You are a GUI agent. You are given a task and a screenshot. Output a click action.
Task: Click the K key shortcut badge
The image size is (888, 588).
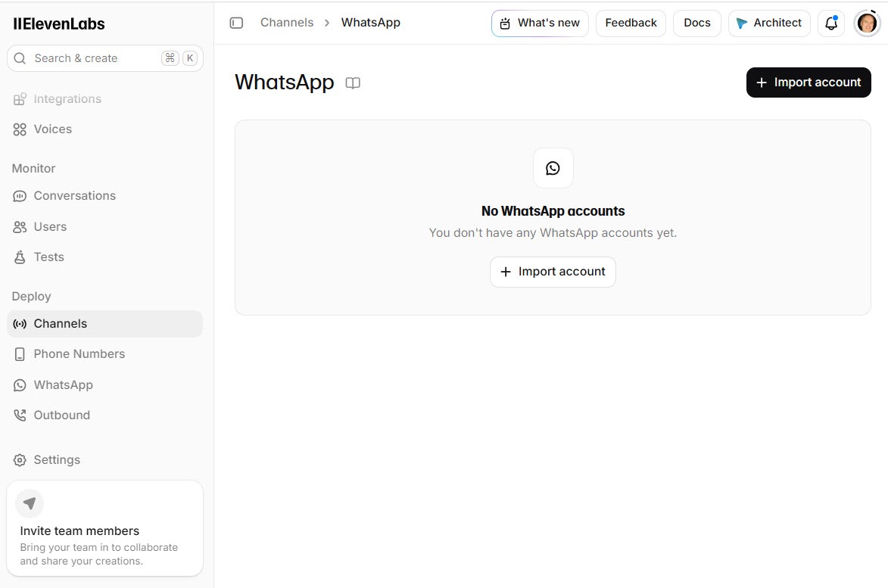(x=190, y=58)
